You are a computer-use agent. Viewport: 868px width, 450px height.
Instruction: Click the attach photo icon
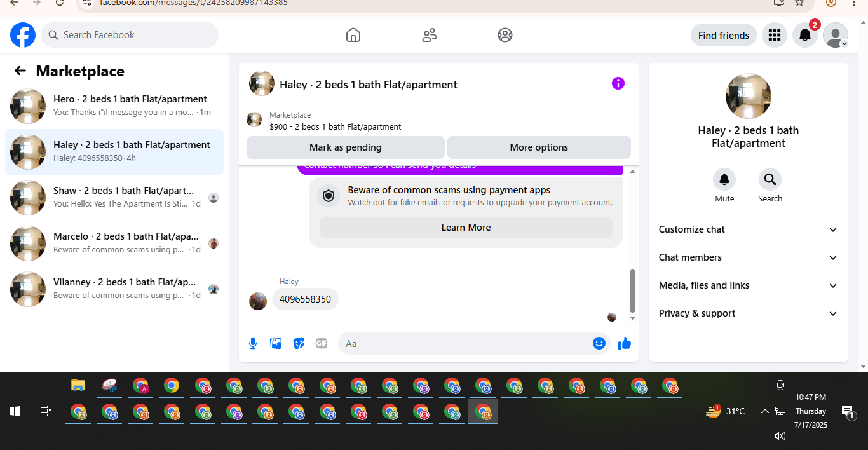[276, 343]
